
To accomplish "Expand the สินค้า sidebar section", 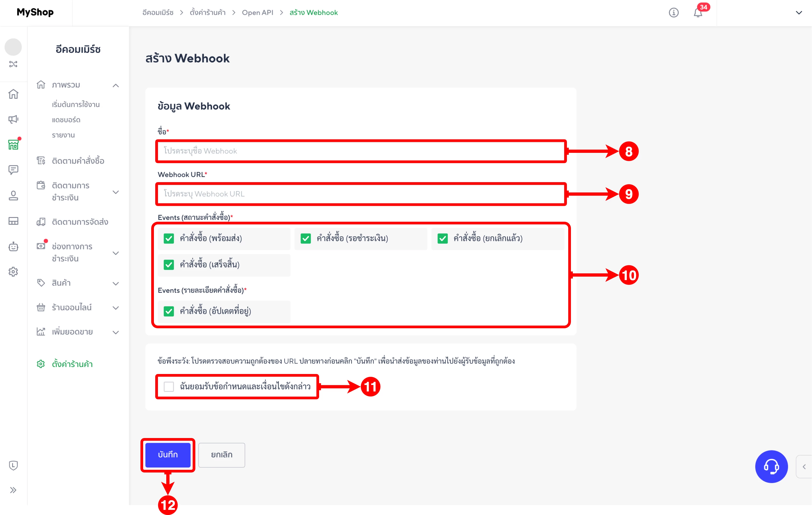I will (x=116, y=283).
